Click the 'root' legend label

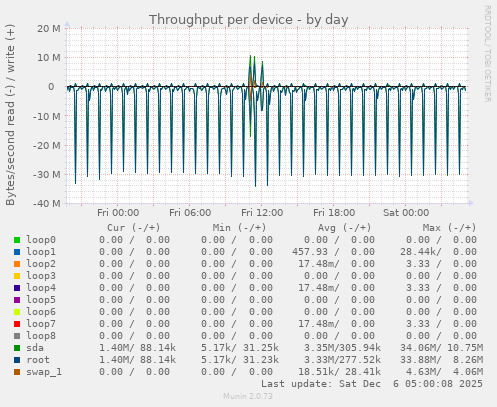click(x=38, y=360)
